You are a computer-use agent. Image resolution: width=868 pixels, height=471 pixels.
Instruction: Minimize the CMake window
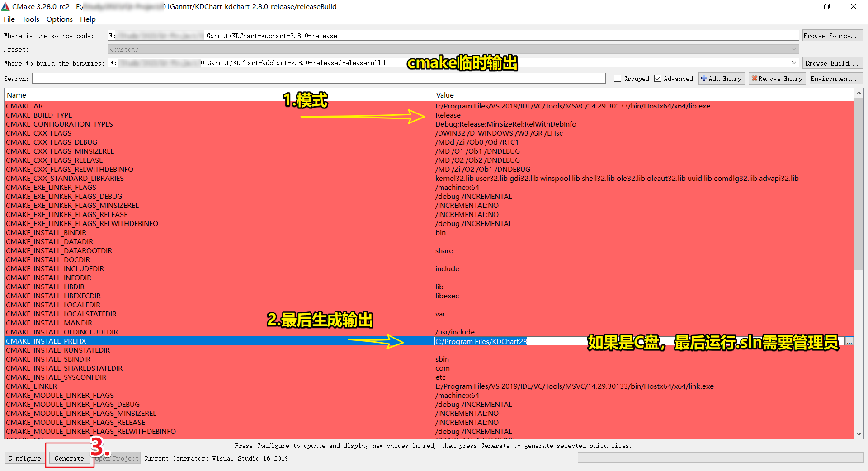coord(801,6)
